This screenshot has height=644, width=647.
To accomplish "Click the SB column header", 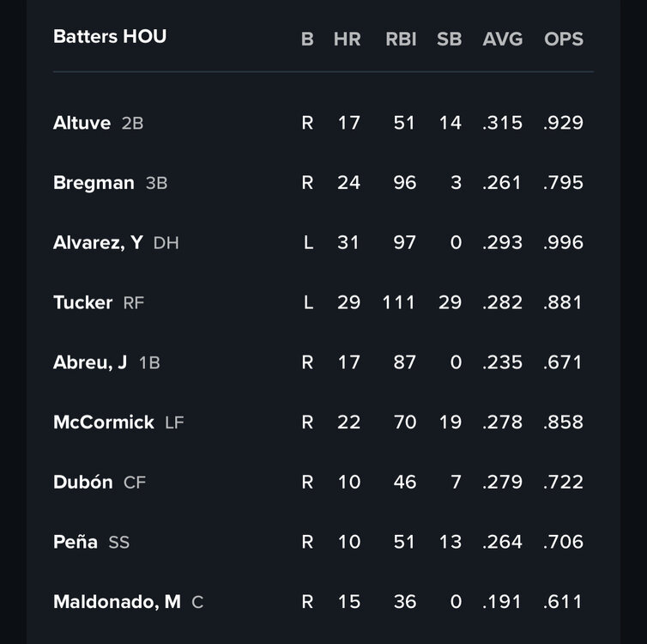I will [449, 39].
